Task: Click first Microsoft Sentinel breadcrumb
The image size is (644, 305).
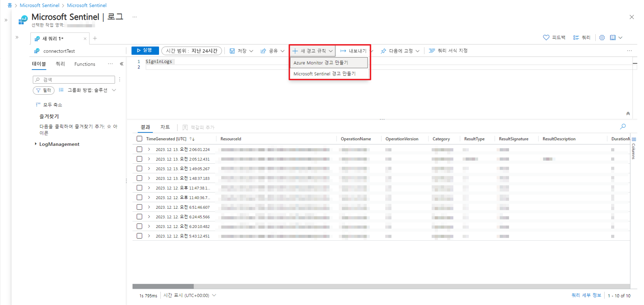Action: (x=39, y=5)
